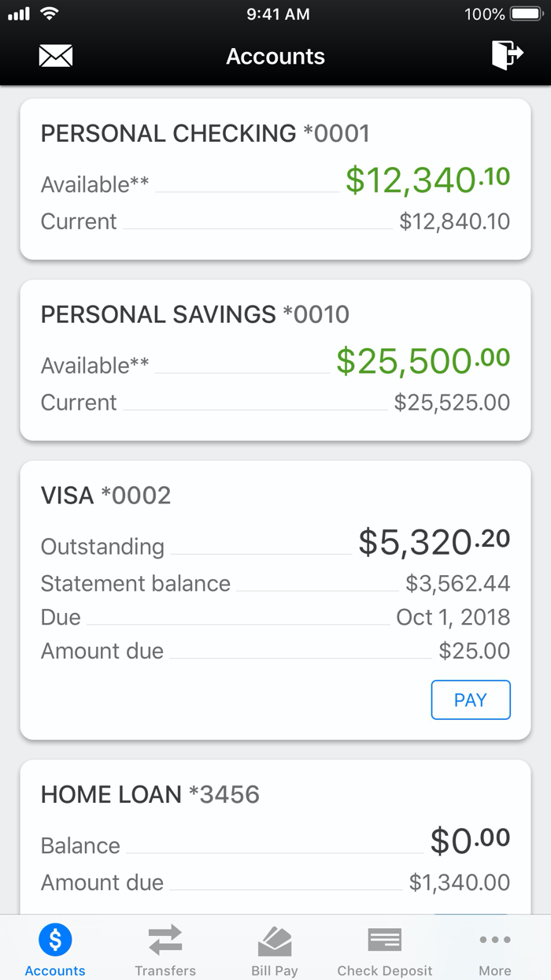Tap the PAY button for VISA card
Image resolution: width=551 pixels, height=980 pixels.
tap(470, 700)
